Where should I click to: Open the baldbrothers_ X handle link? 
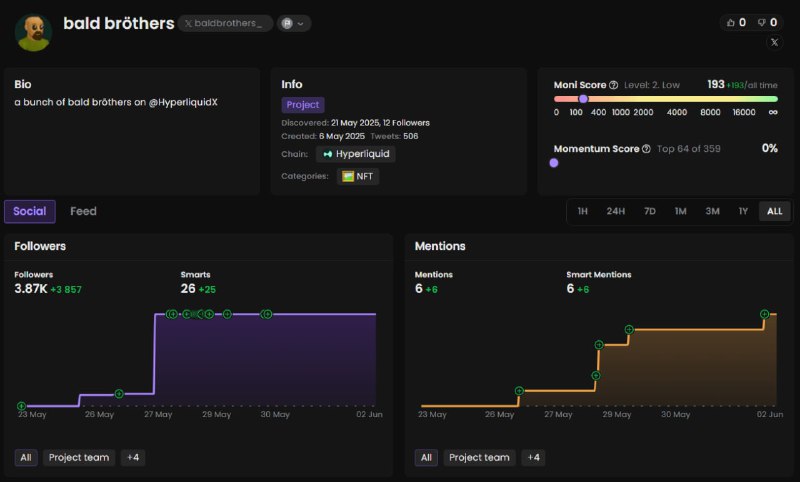(225, 23)
